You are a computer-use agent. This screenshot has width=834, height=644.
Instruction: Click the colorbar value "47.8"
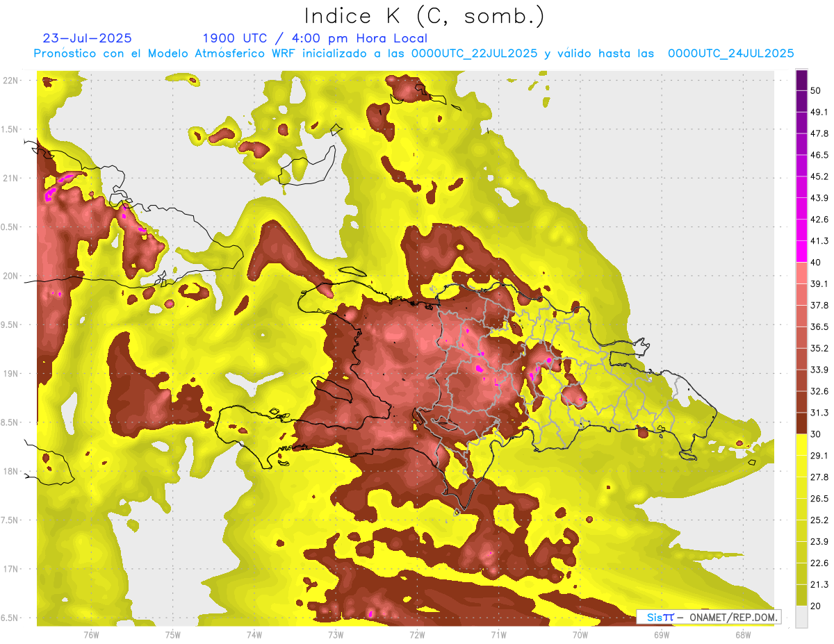[819, 133]
